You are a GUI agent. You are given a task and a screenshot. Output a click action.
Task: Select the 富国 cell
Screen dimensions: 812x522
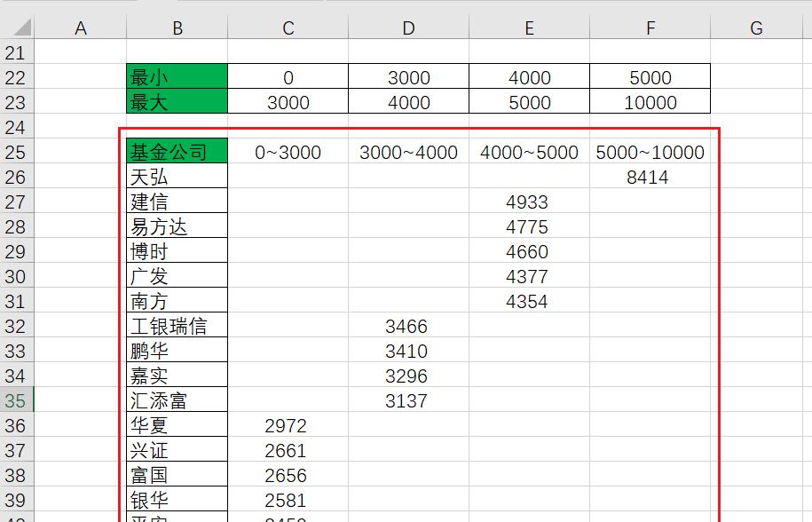(177, 474)
